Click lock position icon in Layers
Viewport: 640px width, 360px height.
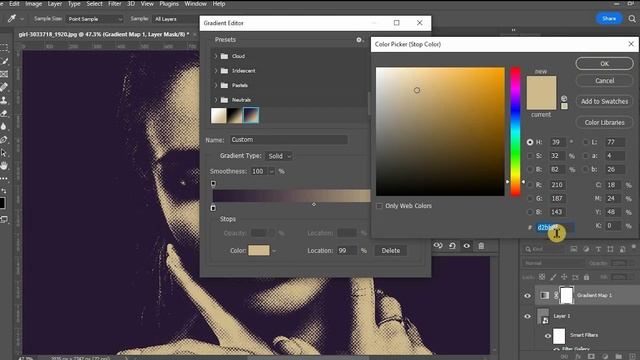point(564,277)
